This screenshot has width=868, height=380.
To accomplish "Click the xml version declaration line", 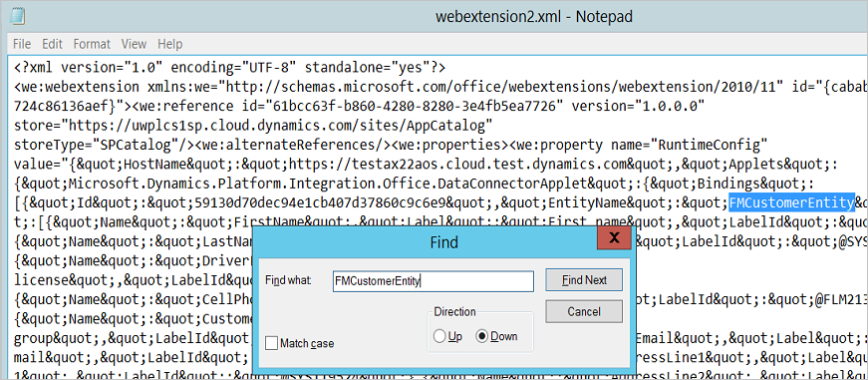I will (230, 68).
